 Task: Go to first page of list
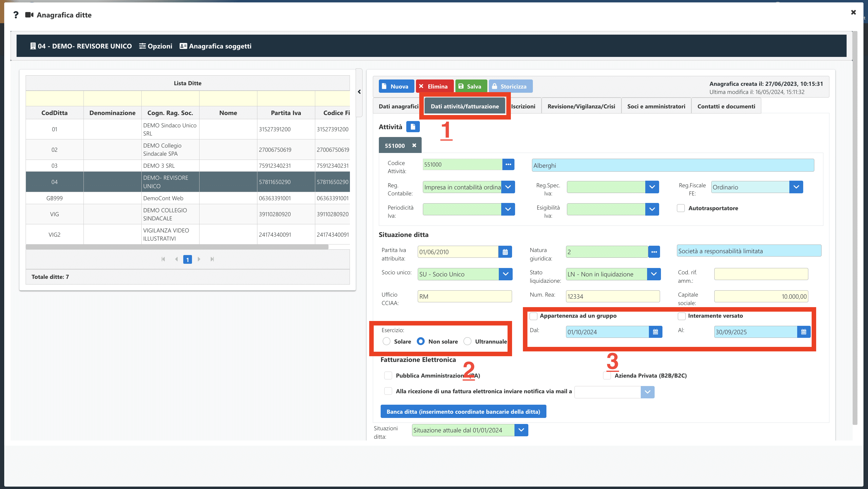pyautogui.click(x=163, y=259)
